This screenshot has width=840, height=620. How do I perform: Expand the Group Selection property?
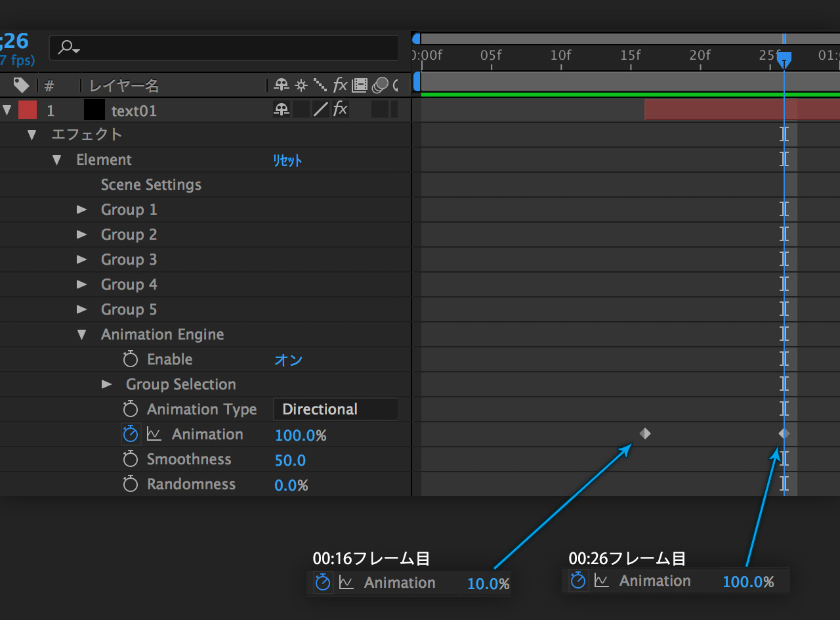click(x=107, y=384)
